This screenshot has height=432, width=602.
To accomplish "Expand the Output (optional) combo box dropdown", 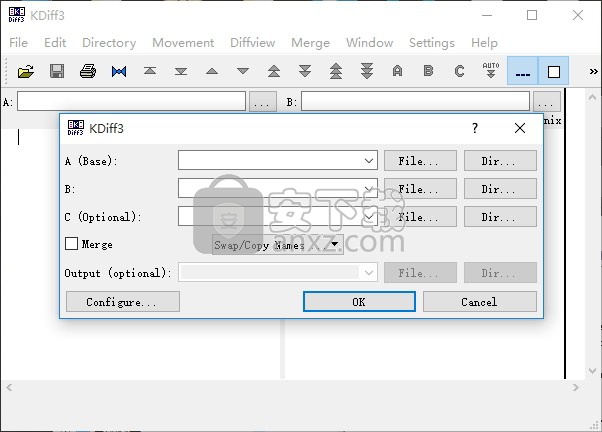I will (x=369, y=273).
